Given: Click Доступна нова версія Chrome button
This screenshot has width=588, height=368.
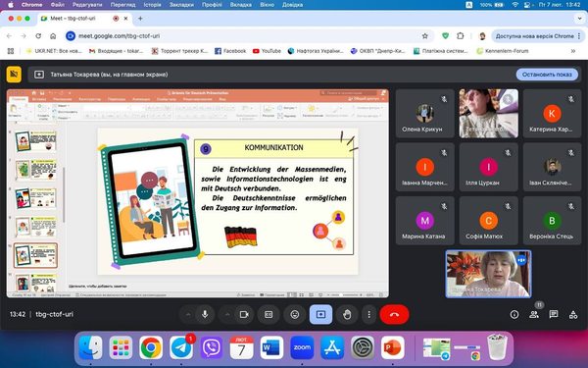Looking at the screenshot, I should point(537,36).
